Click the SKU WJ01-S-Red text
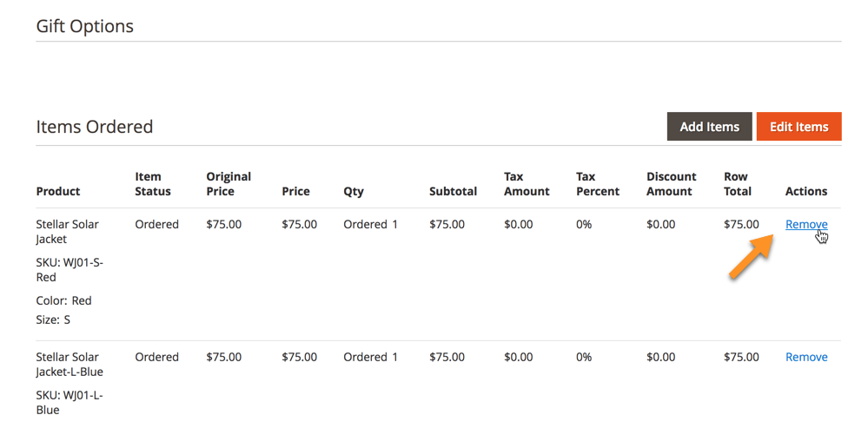This screenshot has height=448, width=868. [x=69, y=269]
